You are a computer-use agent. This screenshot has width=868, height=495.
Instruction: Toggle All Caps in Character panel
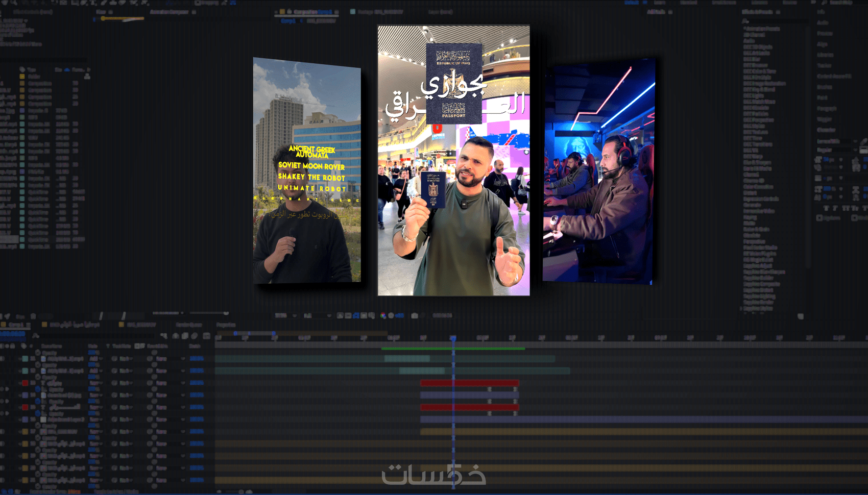845,208
